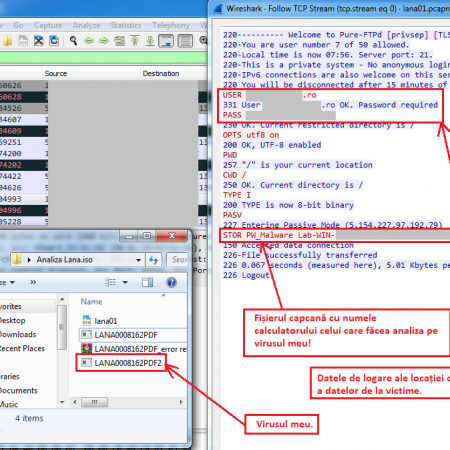Open Documents in navigation pane
This screenshot has height=450, width=450.
tap(19, 390)
